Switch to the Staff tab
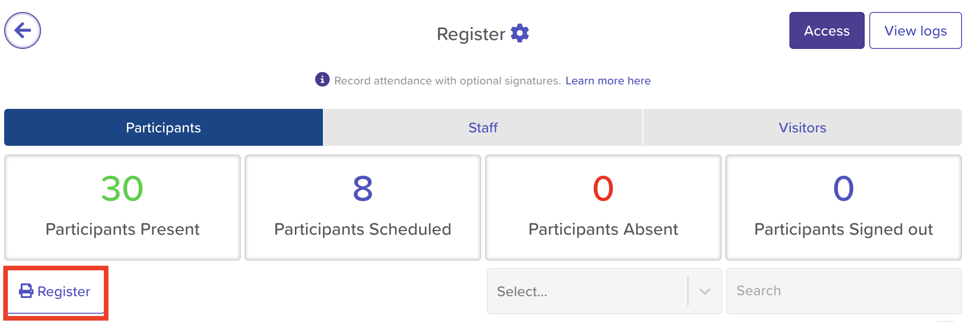 pos(483,127)
